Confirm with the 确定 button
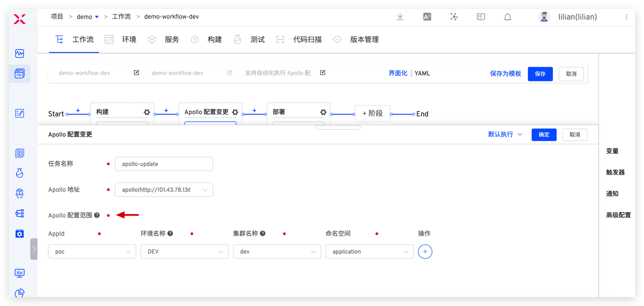This screenshot has width=644, height=306. tap(544, 134)
